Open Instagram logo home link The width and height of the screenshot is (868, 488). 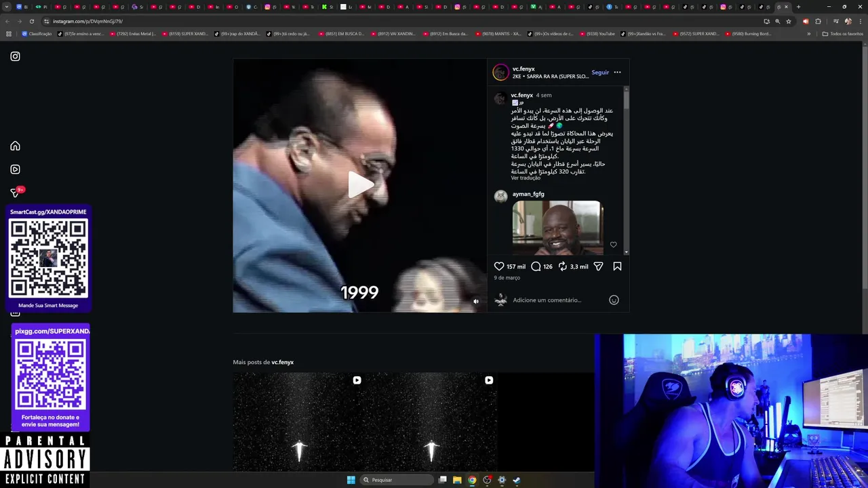(x=15, y=56)
